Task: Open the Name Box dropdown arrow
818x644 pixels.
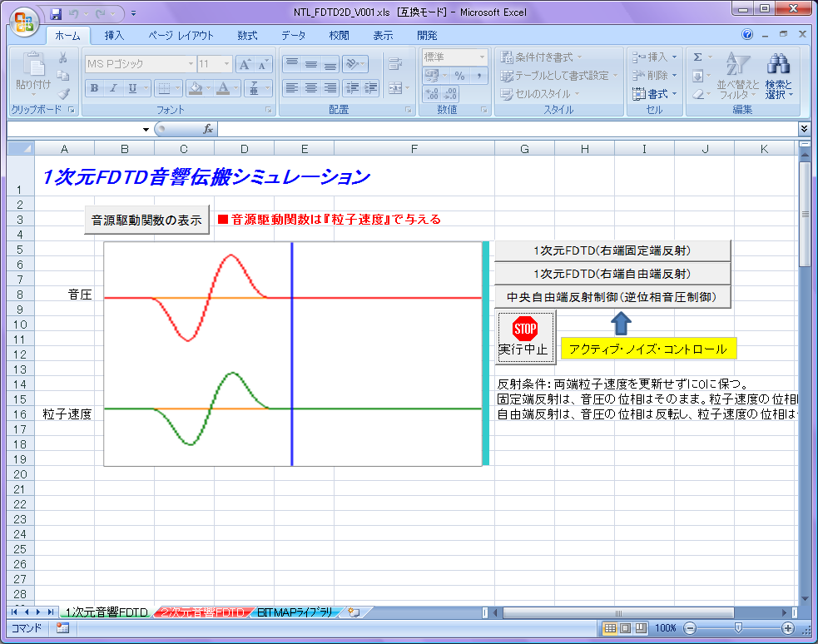Action: tap(146, 129)
